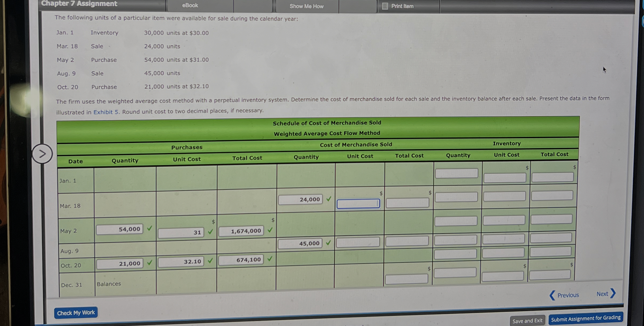Click Mar. 18 sold Unit Cost field
The height and width of the screenshot is (326, 644).
point(358,204)
